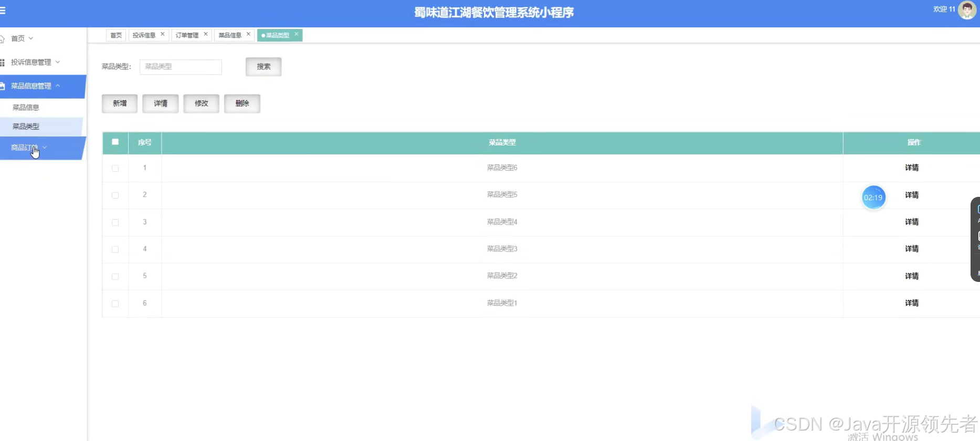Click the 新增 button
The width and height of the screenshot is (980, 441).
pos(120,103)
